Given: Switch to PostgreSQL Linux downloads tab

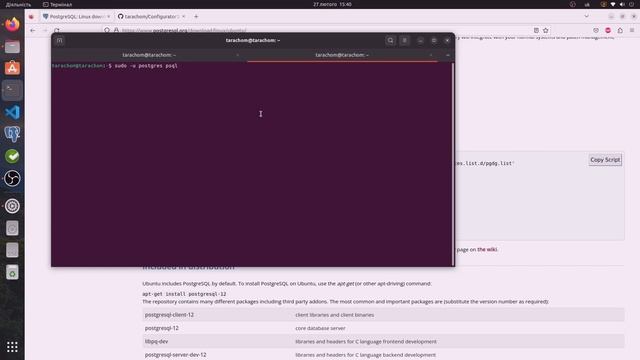Looking at the screenshot, I should coord(76,16).
